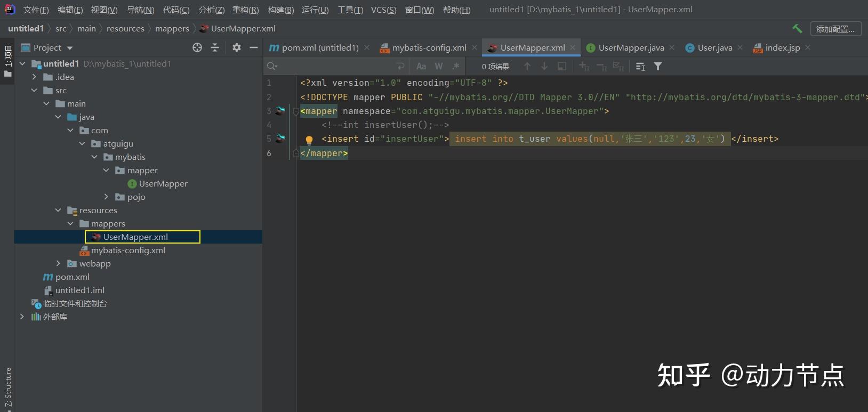Expand the .idea folder

click(34, 77)
